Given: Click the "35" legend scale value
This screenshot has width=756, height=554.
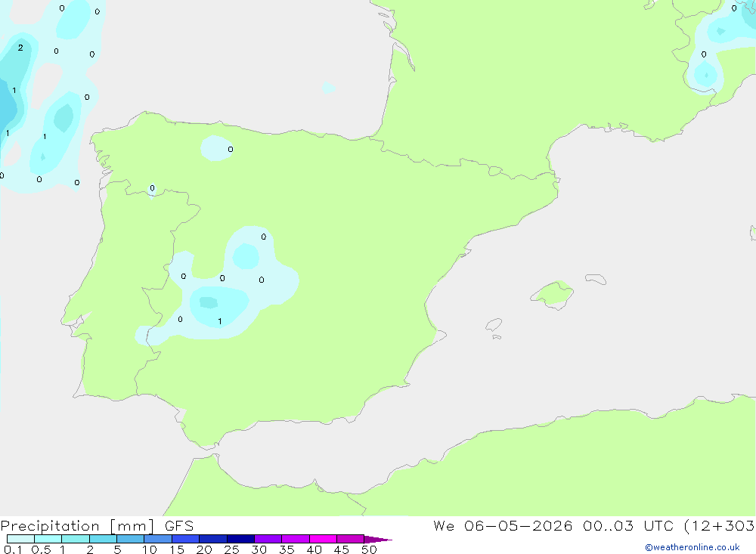Looking at the screenshot, I should [x=287, y=549].
